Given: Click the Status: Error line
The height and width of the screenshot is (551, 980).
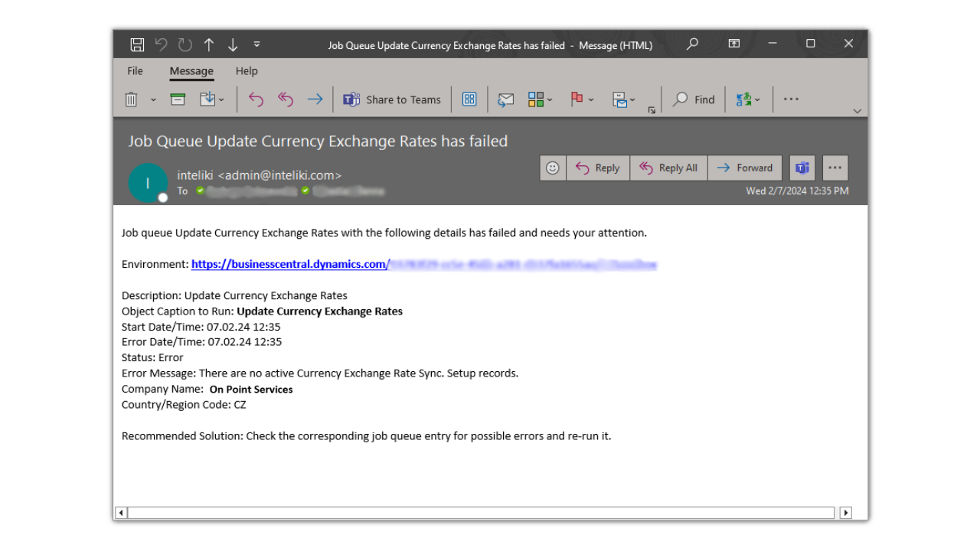Looking at the screenshot, I should [152, 357].
